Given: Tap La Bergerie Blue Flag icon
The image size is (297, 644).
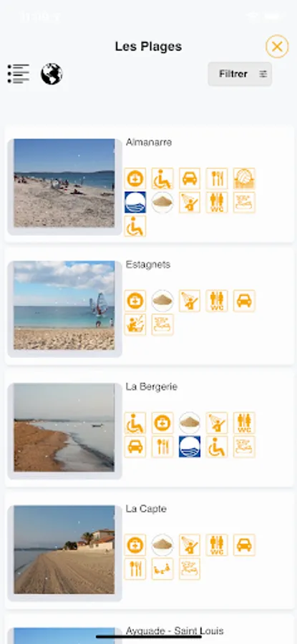Looking at the screenshot, I should click(x=190, y=447).
